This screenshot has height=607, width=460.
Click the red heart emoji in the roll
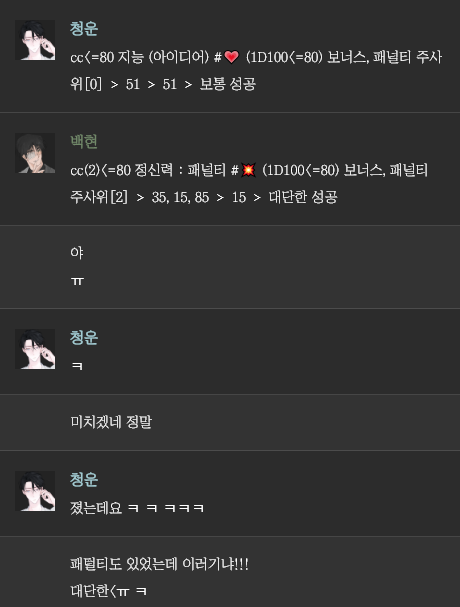pyautogui.click(x=232, y=57)
